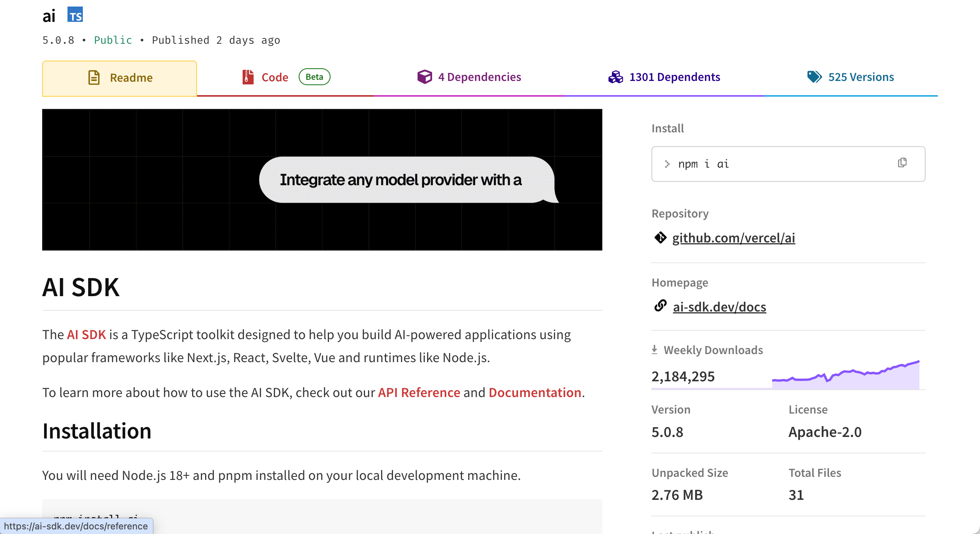Click the Readme document icon

click(93, 77)
